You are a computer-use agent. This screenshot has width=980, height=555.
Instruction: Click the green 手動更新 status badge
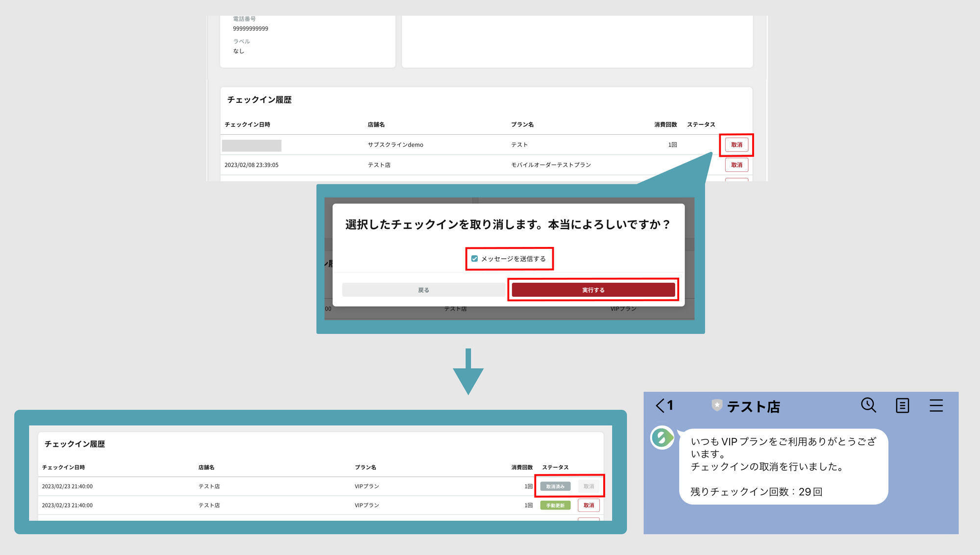(x=555, y=506)
